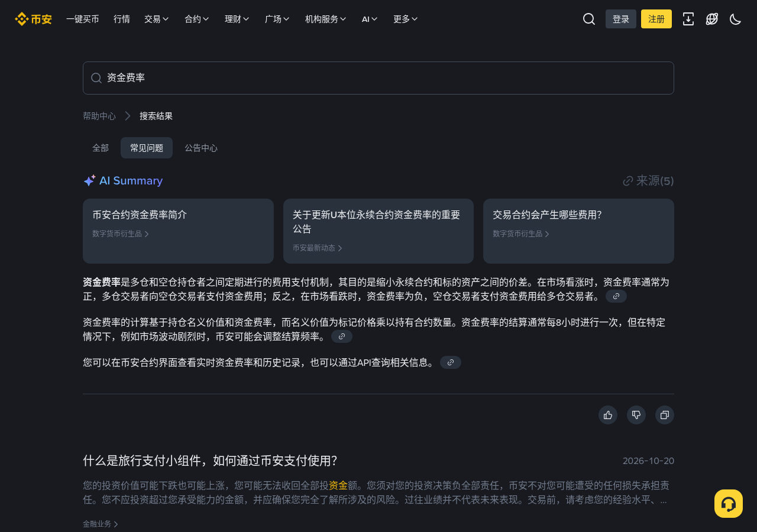Click the search icon inside the search box

[96, 78]
